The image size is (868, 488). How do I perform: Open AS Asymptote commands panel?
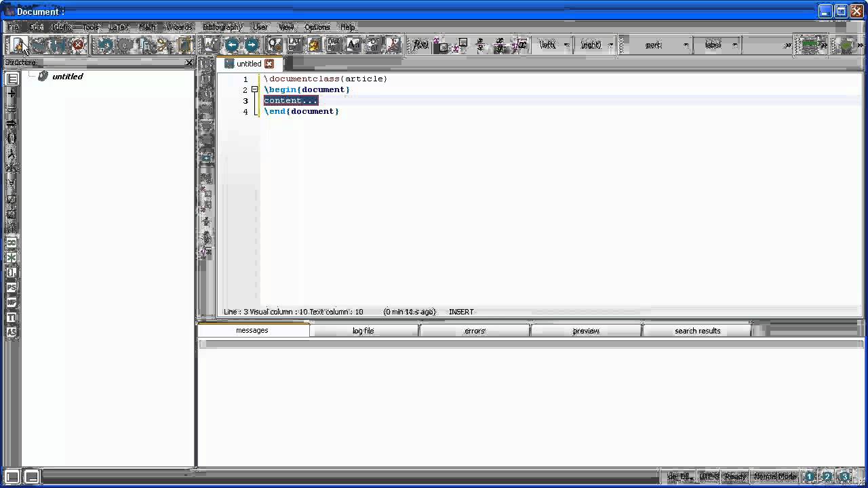pos(12,332)
